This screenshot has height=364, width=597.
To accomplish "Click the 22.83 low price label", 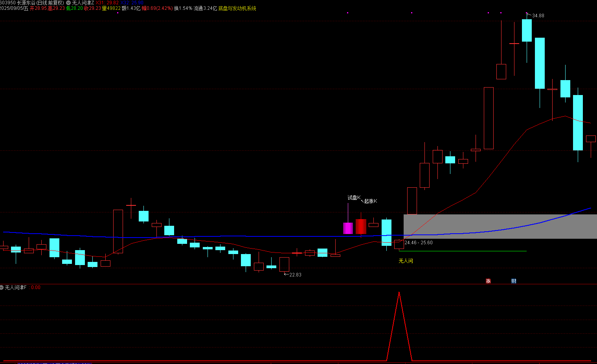I will [x=295, y=275].
